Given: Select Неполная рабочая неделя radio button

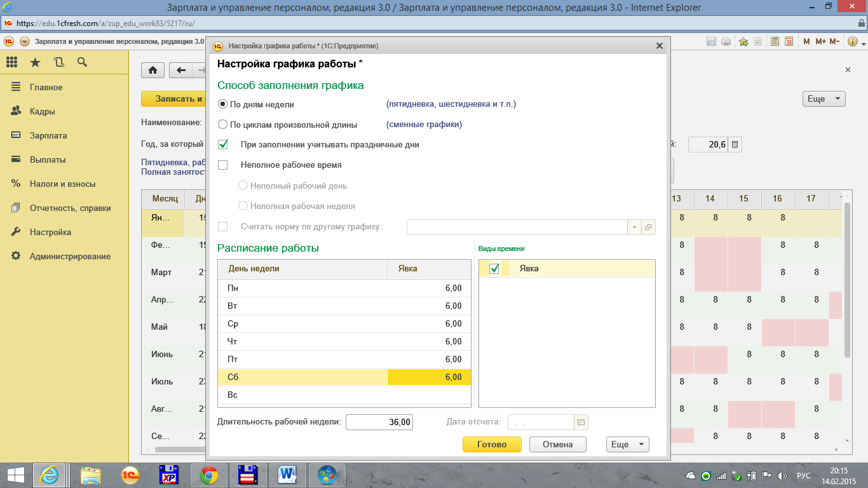Looking at the screenshot, I should coord(243,206).
